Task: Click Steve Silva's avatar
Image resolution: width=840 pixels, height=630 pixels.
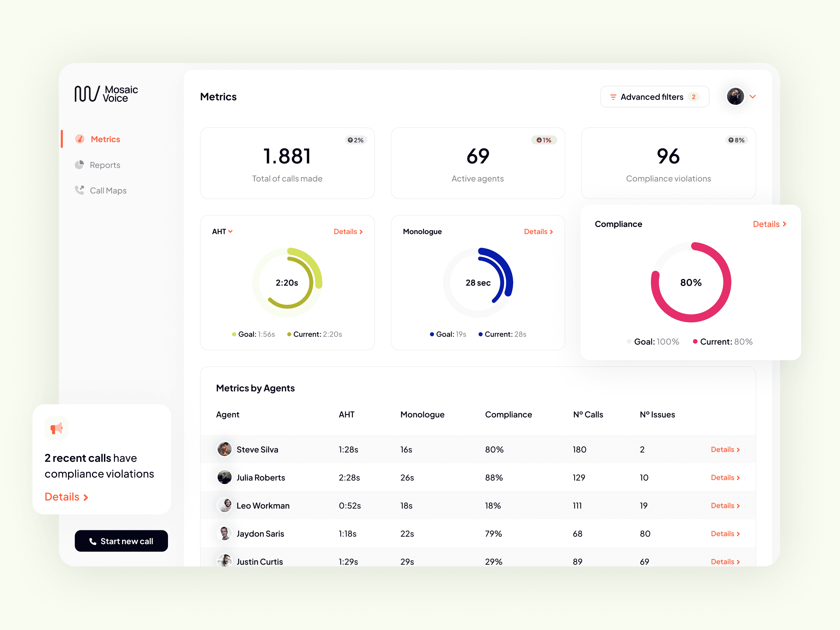Action: coord(224,449)
